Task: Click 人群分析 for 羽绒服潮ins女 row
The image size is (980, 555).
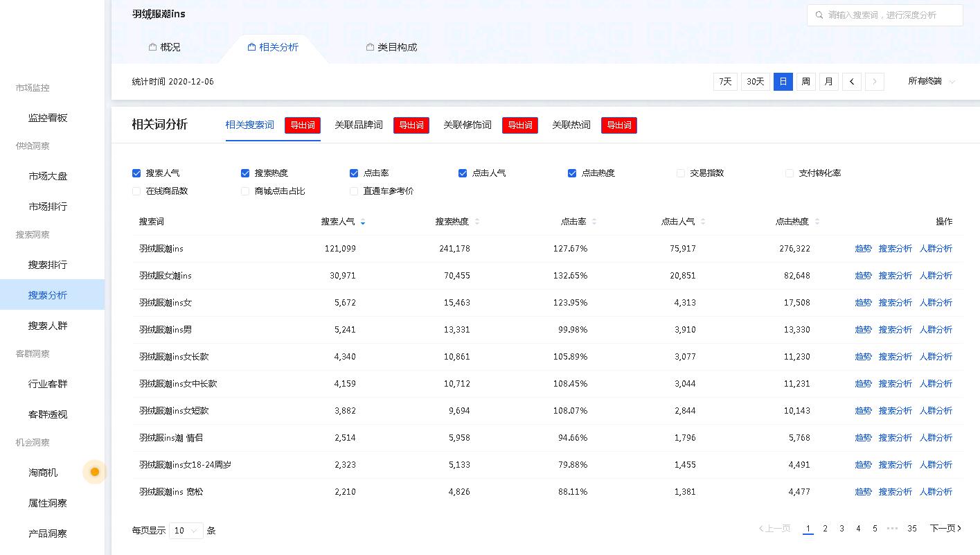Action: [936, 303]
